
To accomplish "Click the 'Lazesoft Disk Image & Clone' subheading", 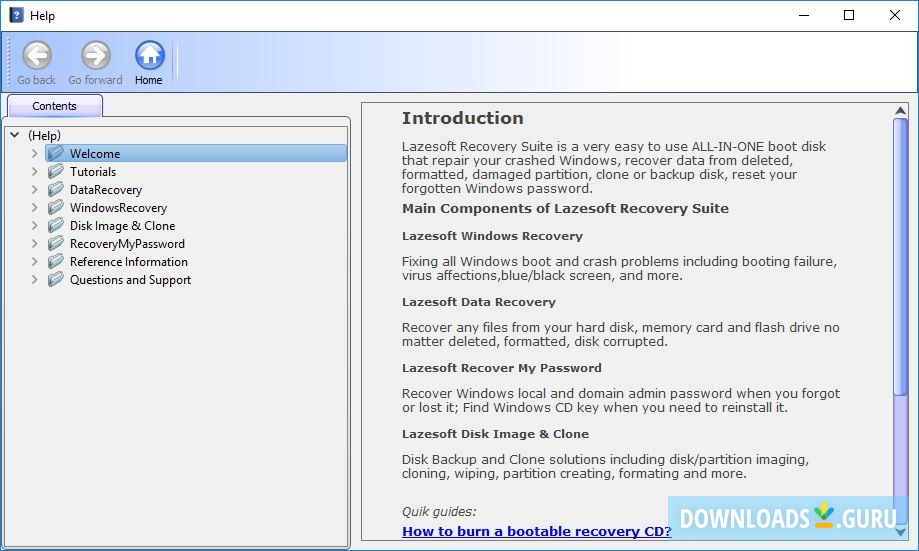I will [x=495, y=434].
